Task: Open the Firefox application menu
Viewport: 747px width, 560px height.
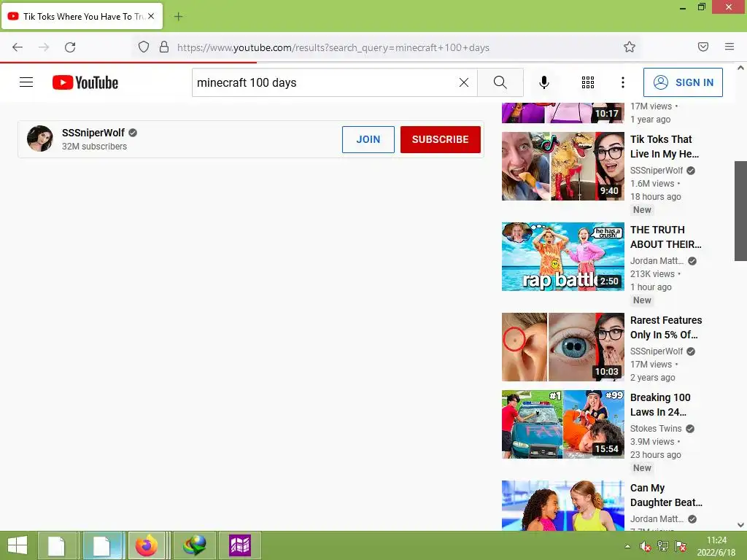Action: 729,47
